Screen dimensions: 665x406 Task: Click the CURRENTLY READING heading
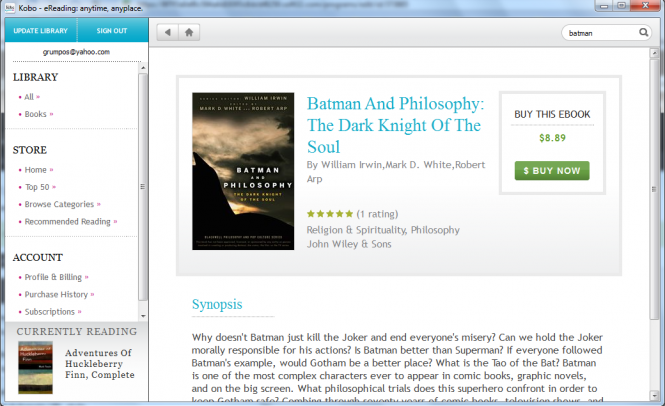point(77,331)
